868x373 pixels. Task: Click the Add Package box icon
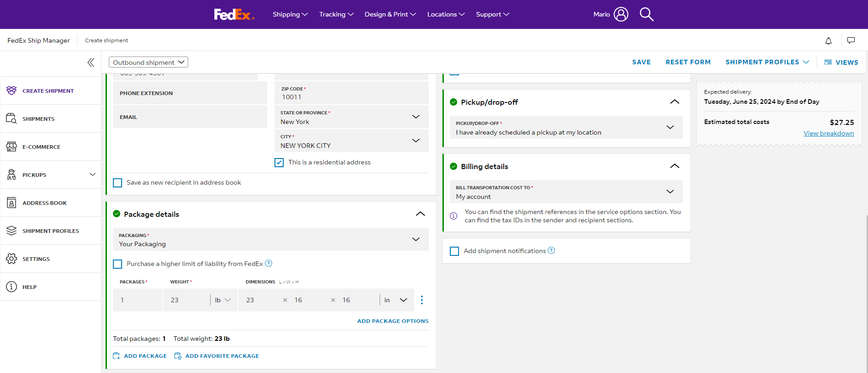coord(117,356)
